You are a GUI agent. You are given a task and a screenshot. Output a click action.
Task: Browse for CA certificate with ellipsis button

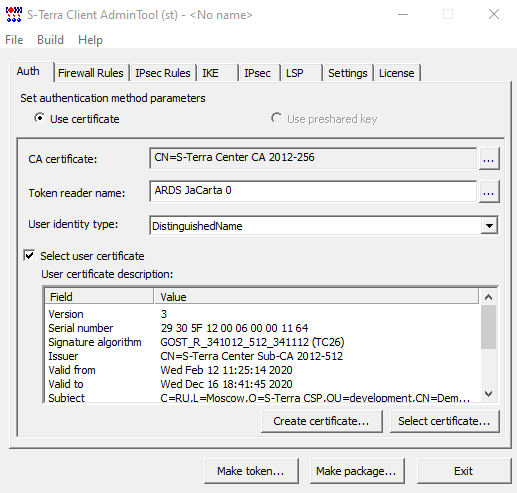click(x=489, y=159)
